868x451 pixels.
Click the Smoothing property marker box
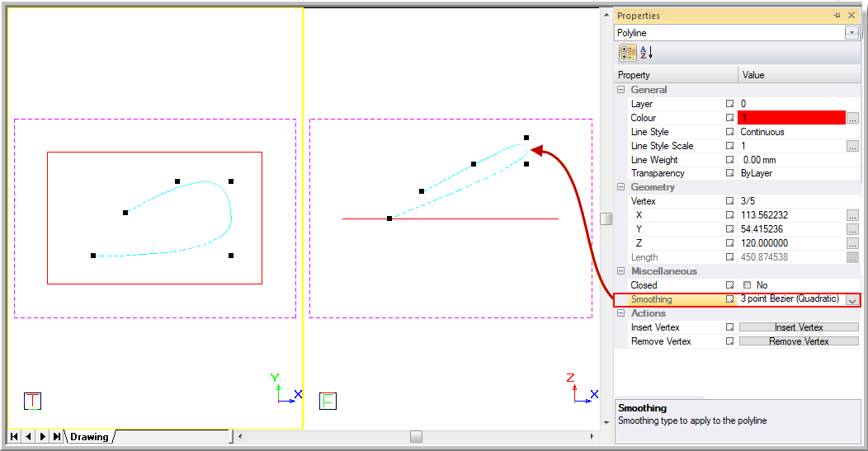click(x=729, y=299)
